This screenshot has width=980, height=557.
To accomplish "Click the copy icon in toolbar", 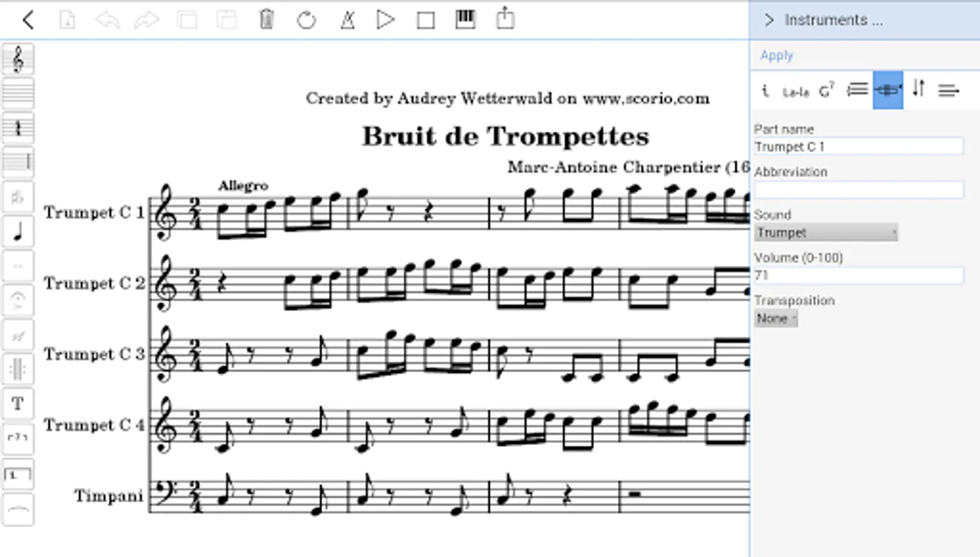I will [x=187, y=20].
